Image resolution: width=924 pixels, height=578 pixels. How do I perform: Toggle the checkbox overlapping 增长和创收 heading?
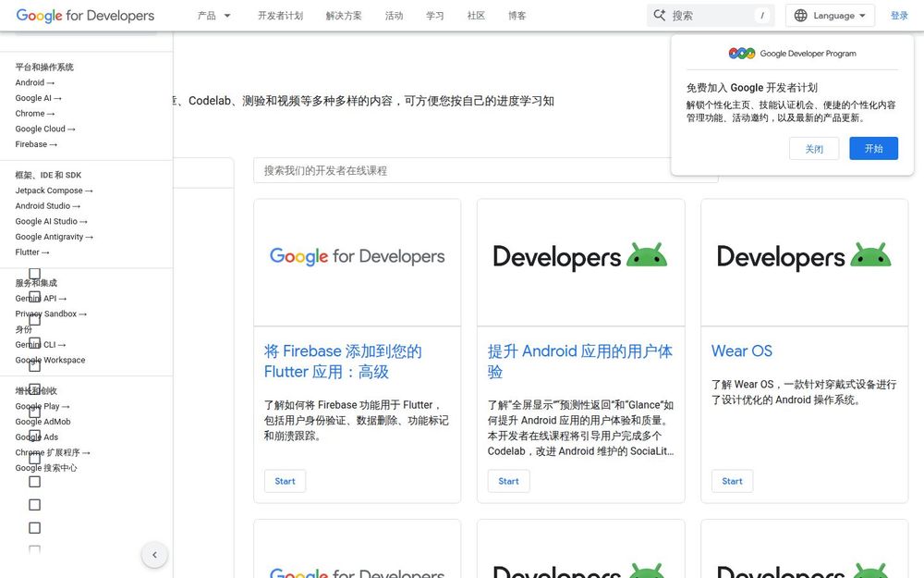[35, 389]
